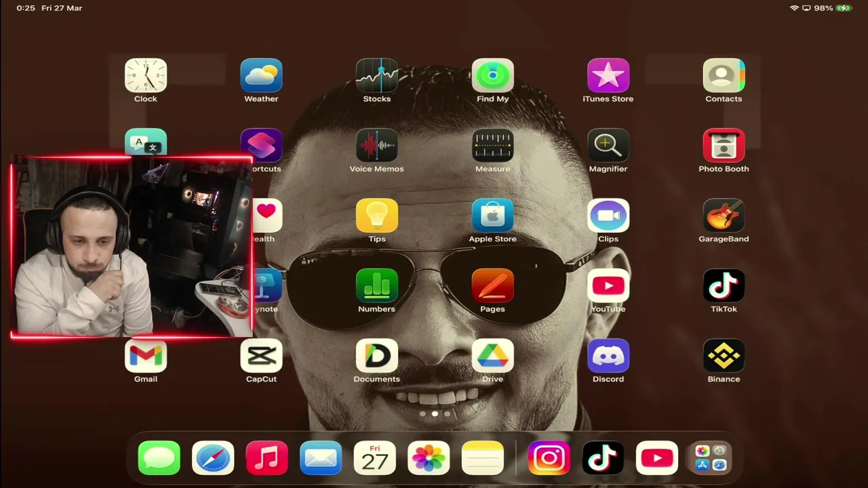The width and height of the screenshot is (868, 488).
Task: Open the Clips app
Action: click(x=608, y=216)
